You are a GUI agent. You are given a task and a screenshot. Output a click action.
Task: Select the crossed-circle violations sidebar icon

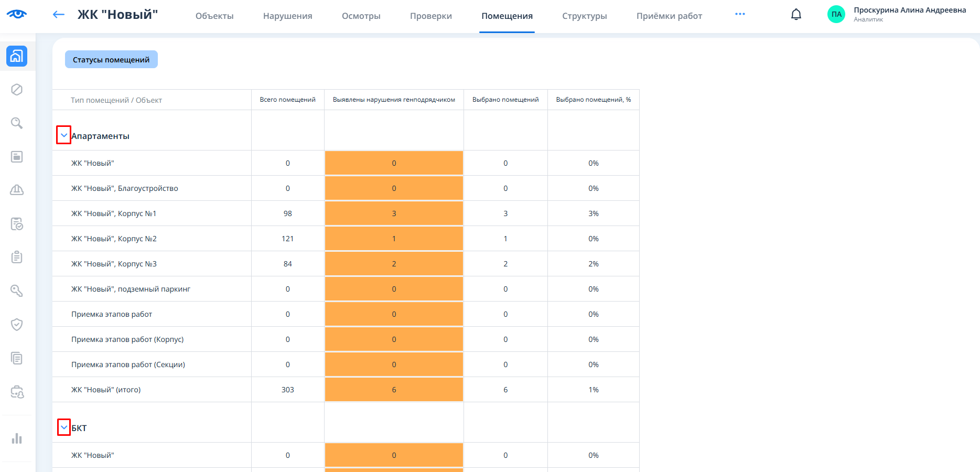click(17, 90)
